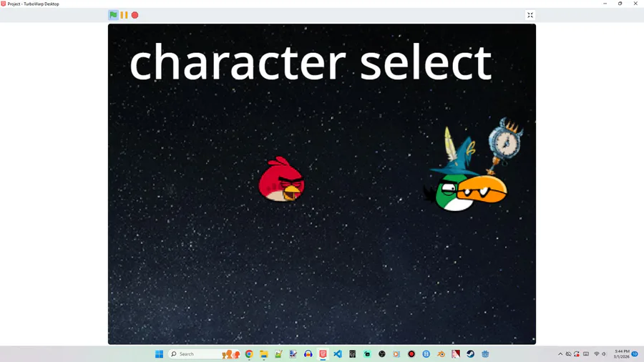
Task: Click the green flag to start the project
Action: tap(113, 15)
